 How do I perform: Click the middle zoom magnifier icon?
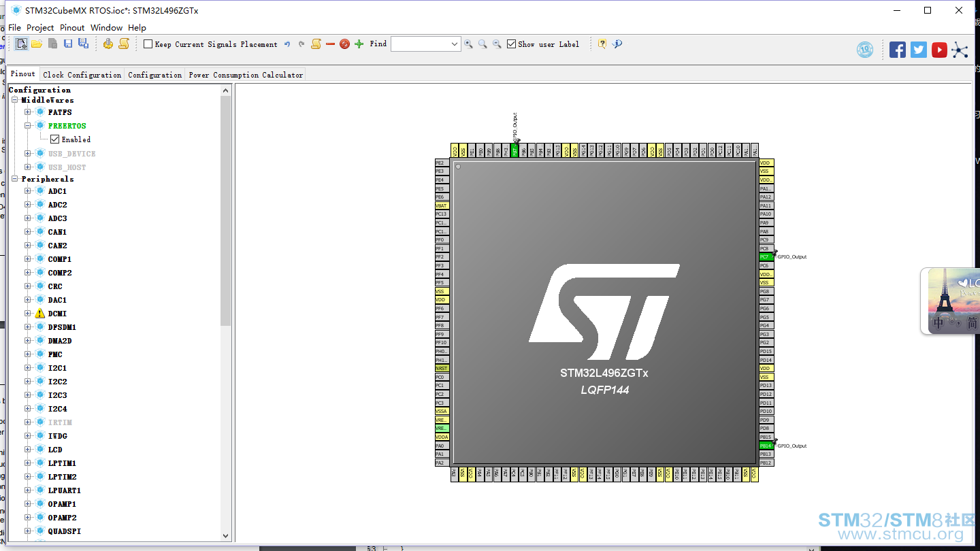(483, 44)
